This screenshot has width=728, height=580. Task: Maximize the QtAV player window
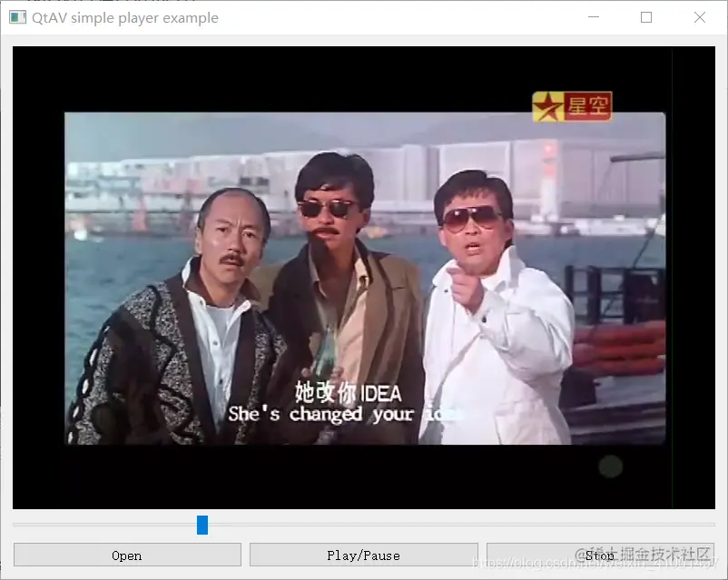(645, 17)
